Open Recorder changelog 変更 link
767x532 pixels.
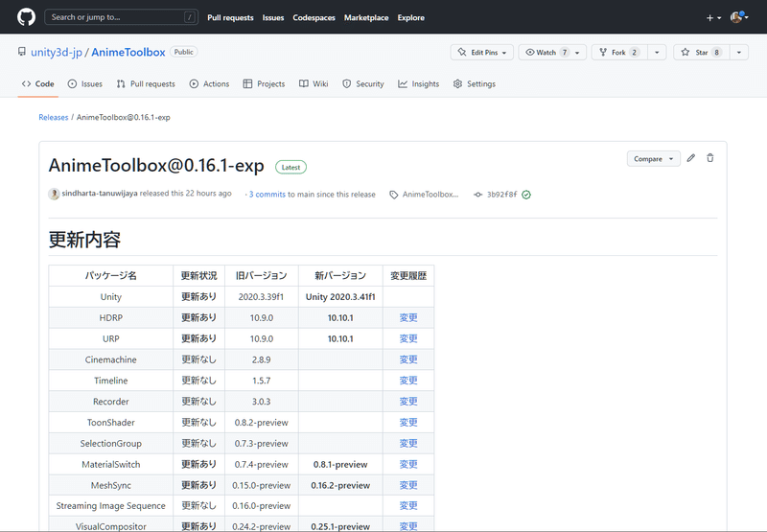[408, 402]
